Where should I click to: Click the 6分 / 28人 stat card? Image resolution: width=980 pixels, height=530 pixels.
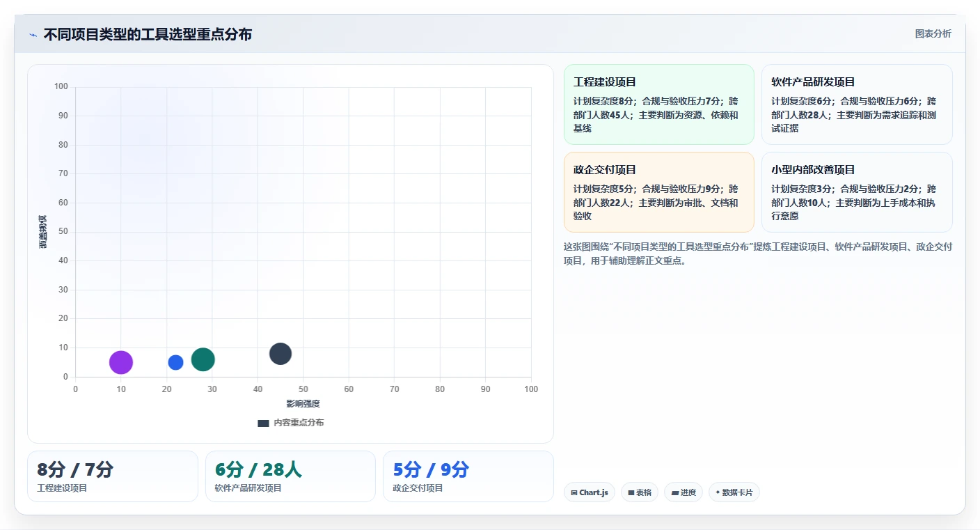point(290,476)
